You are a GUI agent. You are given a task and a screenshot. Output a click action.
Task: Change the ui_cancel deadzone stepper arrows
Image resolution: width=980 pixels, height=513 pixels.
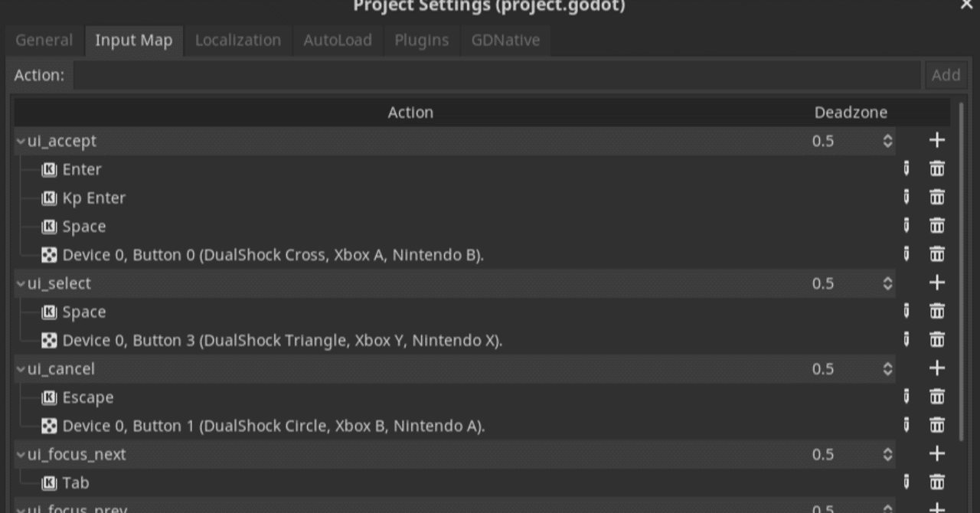coord(887,369)
